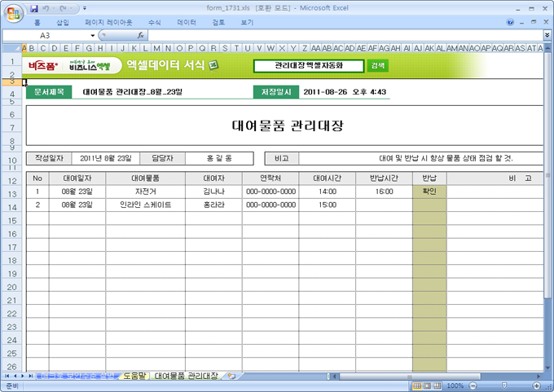Open Quick Access Toolbar customize arrow
The image size is (554, 392).
(x=85, y=8)
